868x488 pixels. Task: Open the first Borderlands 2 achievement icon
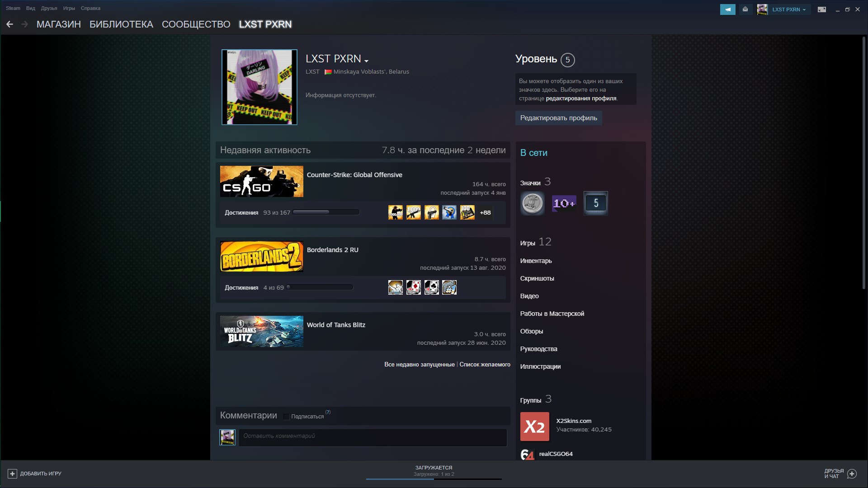396,287
